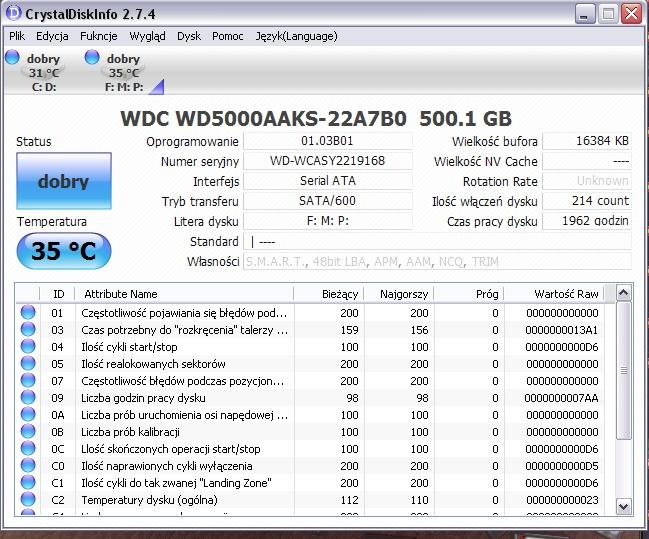Click the blue status orb for disk F: M: P:
The image size is (649, 539).
point(92,57)
